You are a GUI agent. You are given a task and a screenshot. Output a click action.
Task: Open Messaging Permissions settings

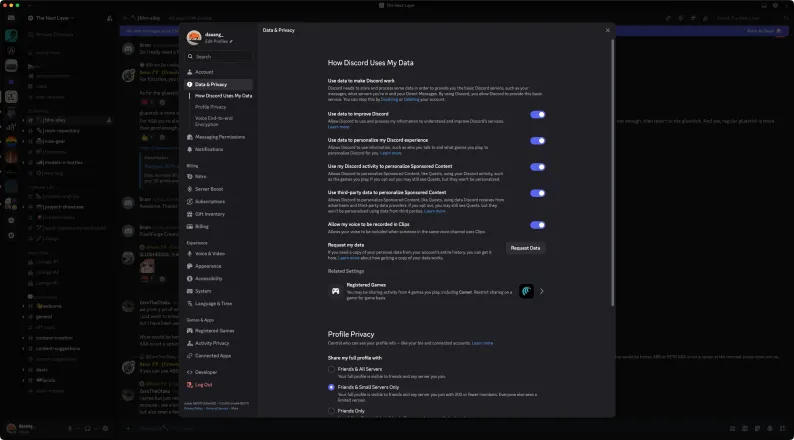[218, 137]
